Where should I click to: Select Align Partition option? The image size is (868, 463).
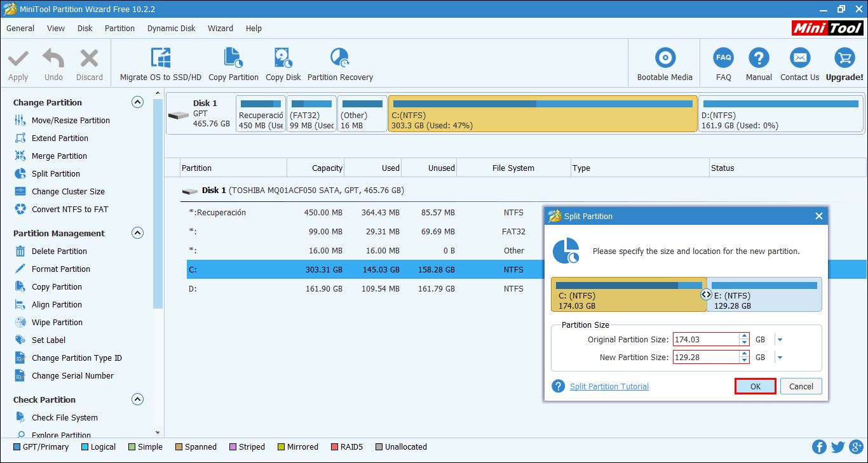click(57, 304)
